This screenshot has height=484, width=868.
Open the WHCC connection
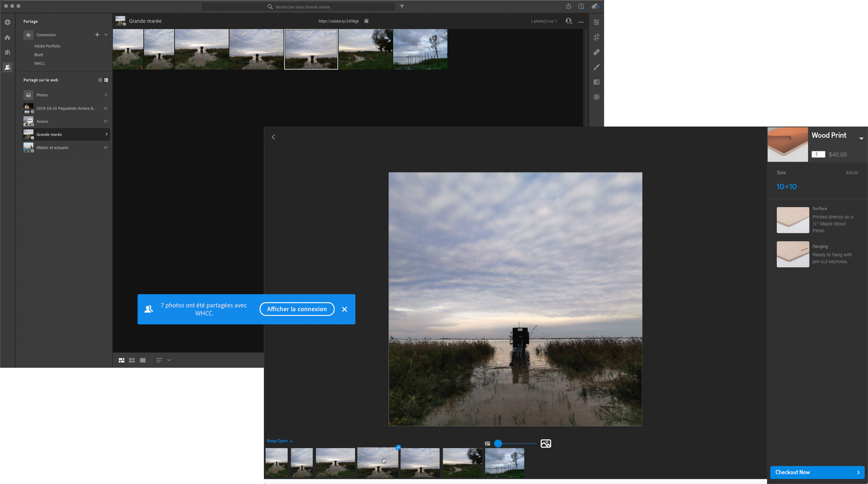pyautogui.click(x=40, y=63)
